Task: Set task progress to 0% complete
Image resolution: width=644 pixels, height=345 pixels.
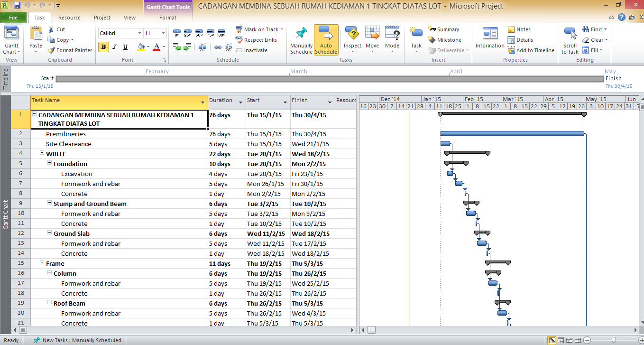Action: pyautogui.click(x=177, y=34)
